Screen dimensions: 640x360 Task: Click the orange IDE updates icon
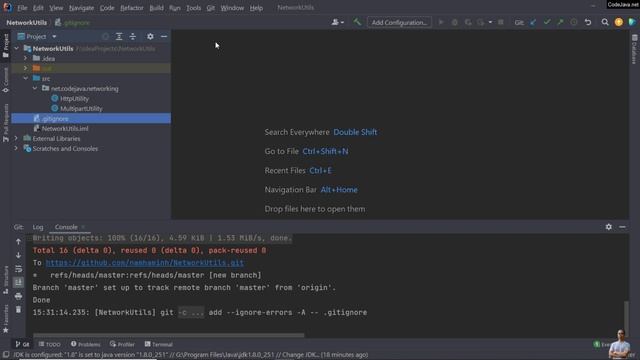click(x=619, y=22)
